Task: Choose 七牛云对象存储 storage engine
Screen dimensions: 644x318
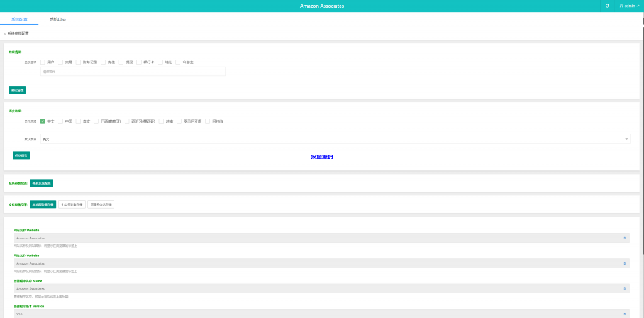Action: click(x=72, y=204)
